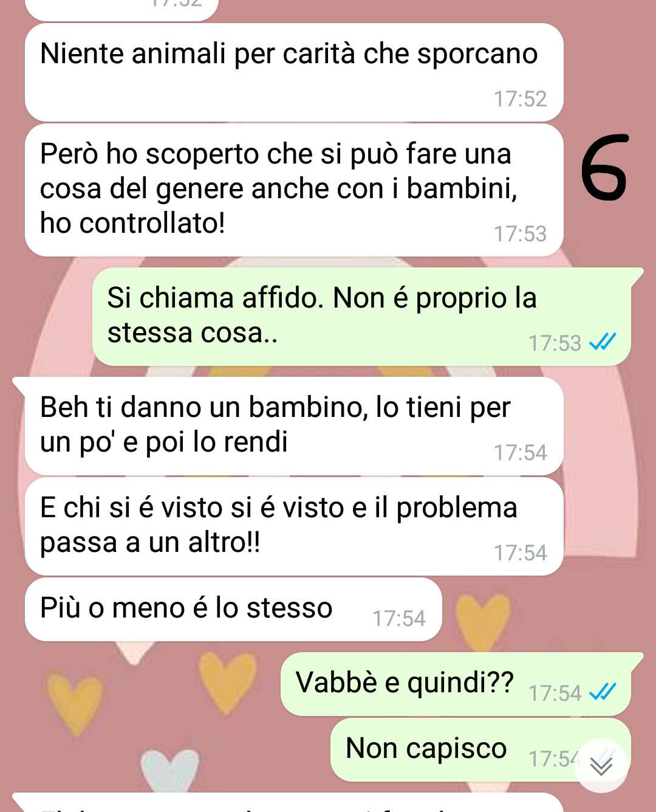Select message 'E chi si é visto si é visto'
The height and width of the screenshot is (812, 656).
pyautogui.click(x=294, y=526)
